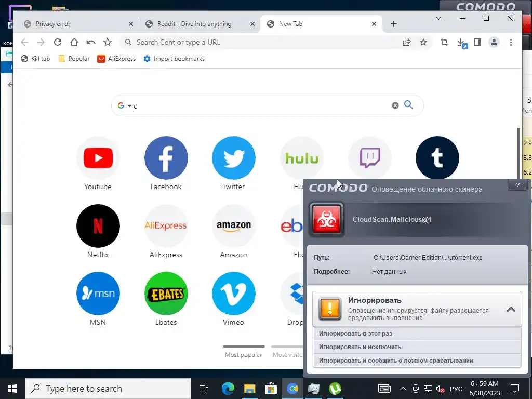Open the Youtube shortcut tile

(x=98, y=158)
